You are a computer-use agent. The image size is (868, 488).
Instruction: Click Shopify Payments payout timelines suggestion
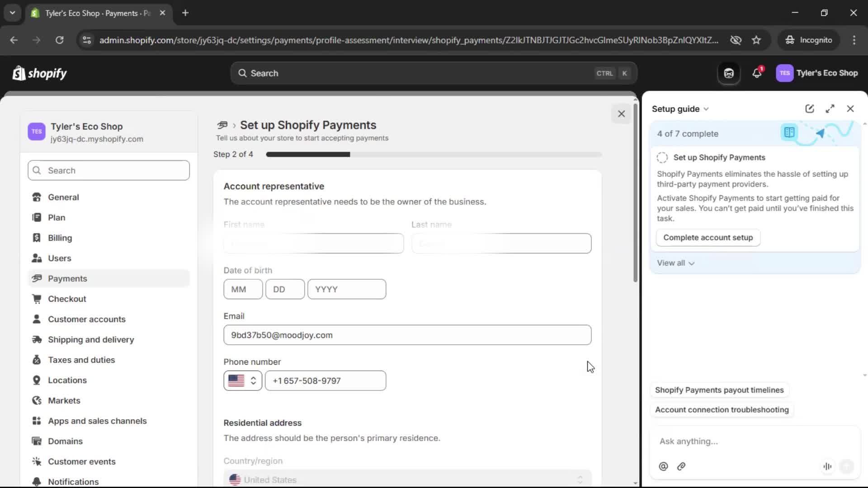click(719, 390)
